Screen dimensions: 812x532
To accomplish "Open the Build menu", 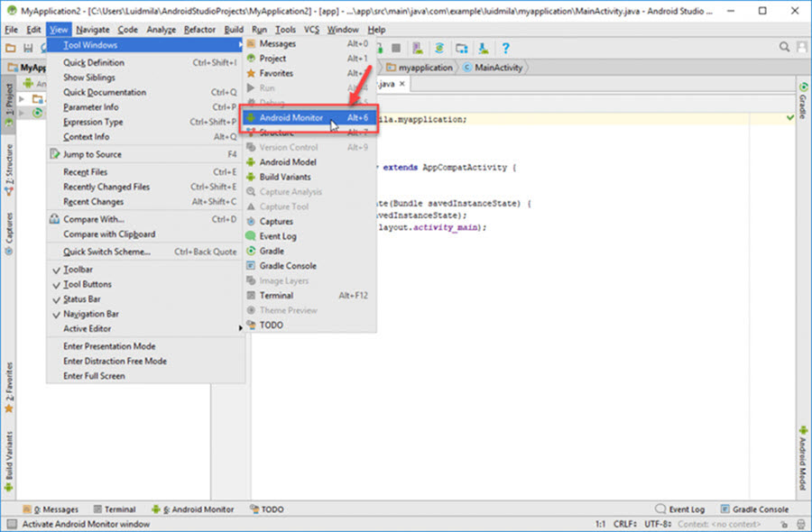I will point(234,30).
